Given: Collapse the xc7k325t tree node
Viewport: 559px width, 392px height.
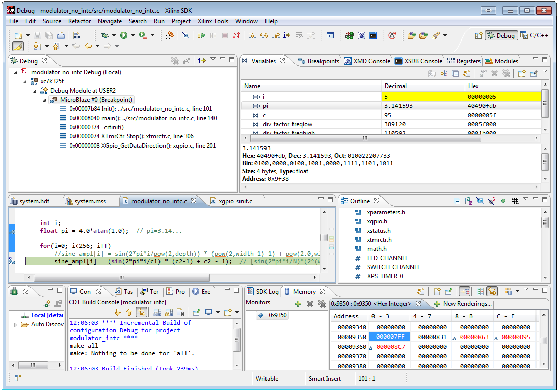Looking at the screenshot, I should pos(25,82).
